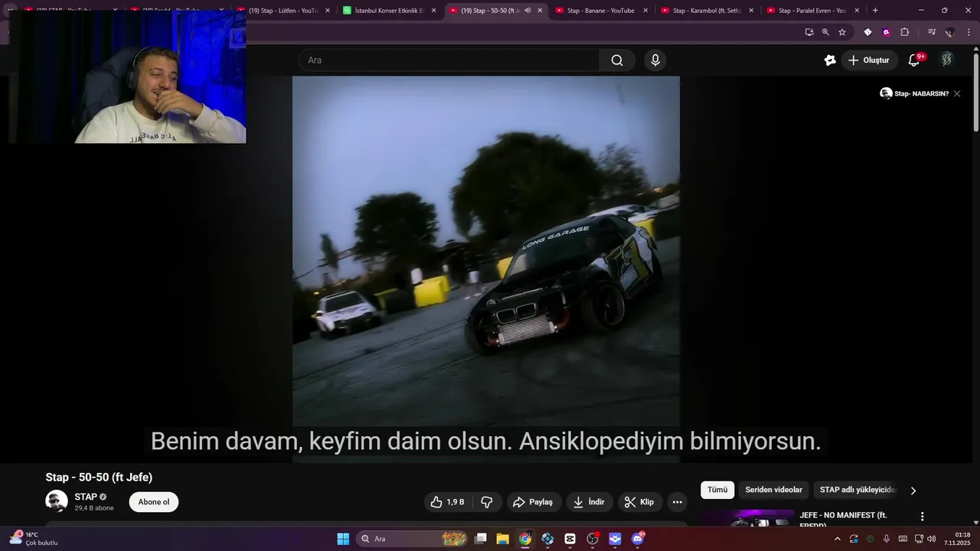Switch to Stap - Paralel Evren tab
980x551 pixels.
812,11
